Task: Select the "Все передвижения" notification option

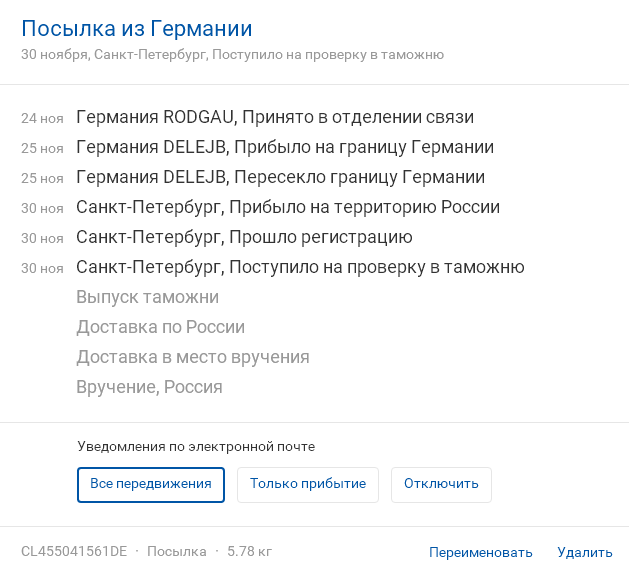Action: tap(151, 484)
